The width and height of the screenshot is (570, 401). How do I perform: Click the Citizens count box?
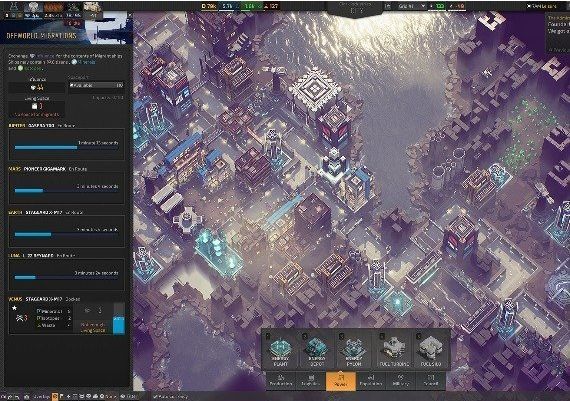click(x=37, y=88)
